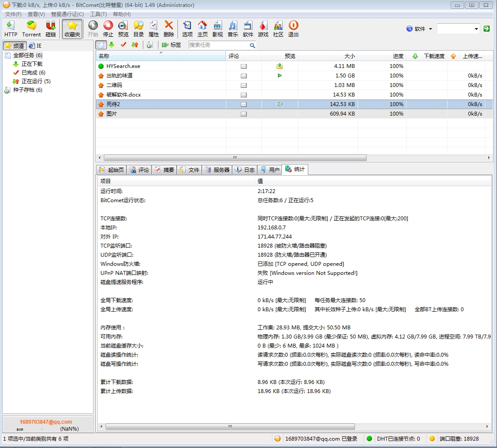Sort the task list by 进度 column
497x448 pixels.
[x=382, y=56]
